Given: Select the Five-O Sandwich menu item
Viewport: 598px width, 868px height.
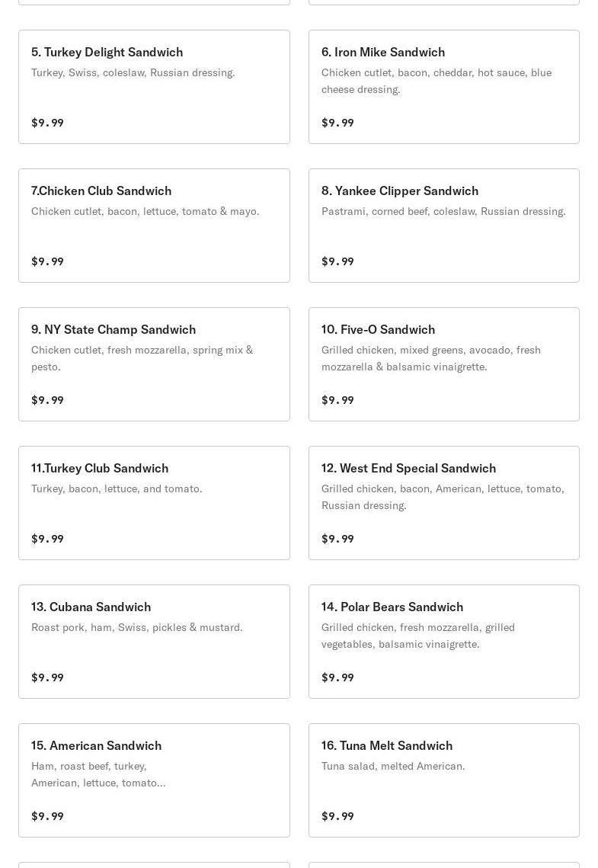Looking at the screenshot, I should point(378,329).
